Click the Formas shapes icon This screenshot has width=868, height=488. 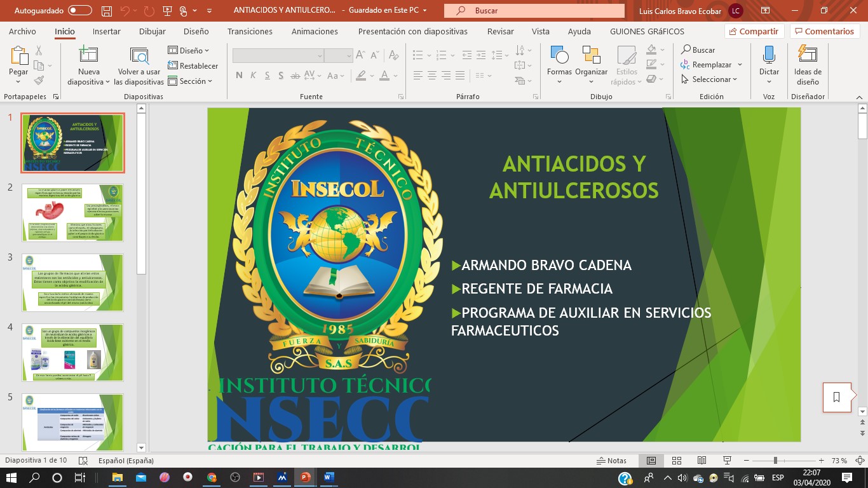[559, 55]
